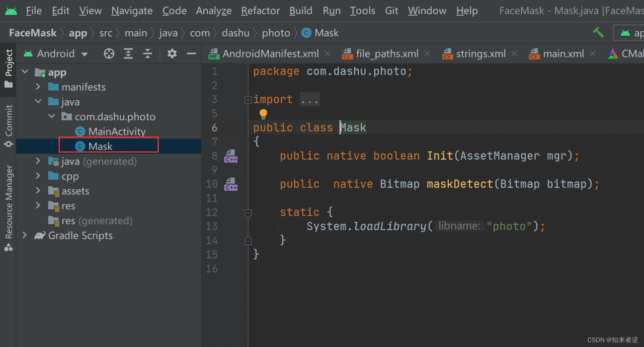Click photo in breadcrumb path
Viewport: 644px width, 347px height.
[276, 33]
